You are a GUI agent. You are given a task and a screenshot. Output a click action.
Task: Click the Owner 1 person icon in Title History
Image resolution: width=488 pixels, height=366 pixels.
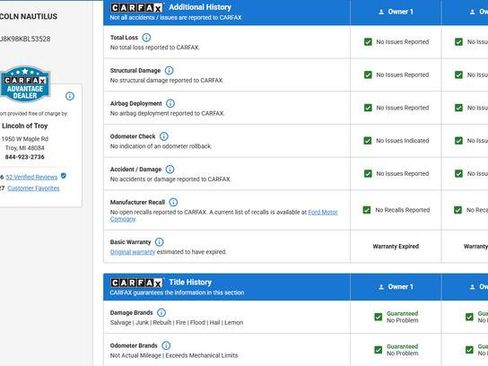[381, 287]
